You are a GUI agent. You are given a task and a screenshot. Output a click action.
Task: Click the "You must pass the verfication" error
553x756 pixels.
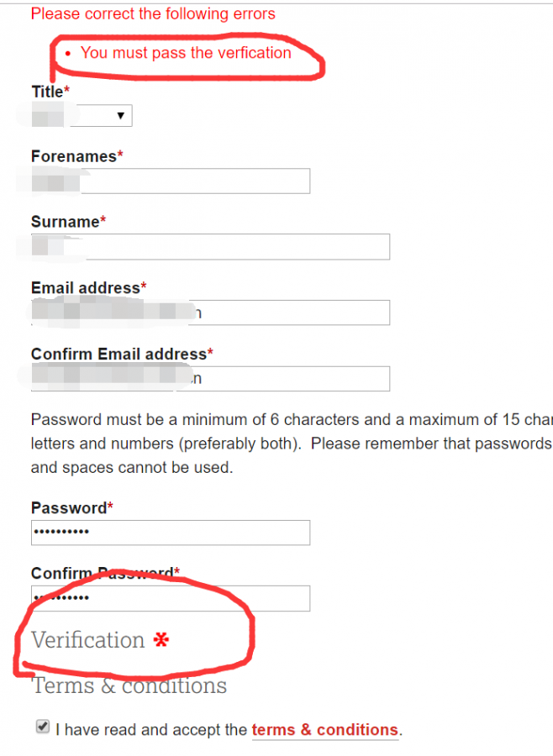(186, 53)
